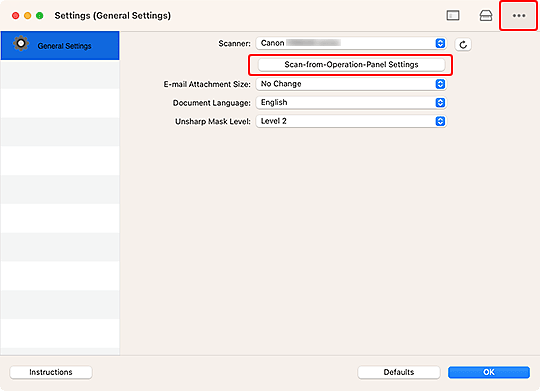Click Scan-from-Operation-Panel Settings button

tap(351, 65)
